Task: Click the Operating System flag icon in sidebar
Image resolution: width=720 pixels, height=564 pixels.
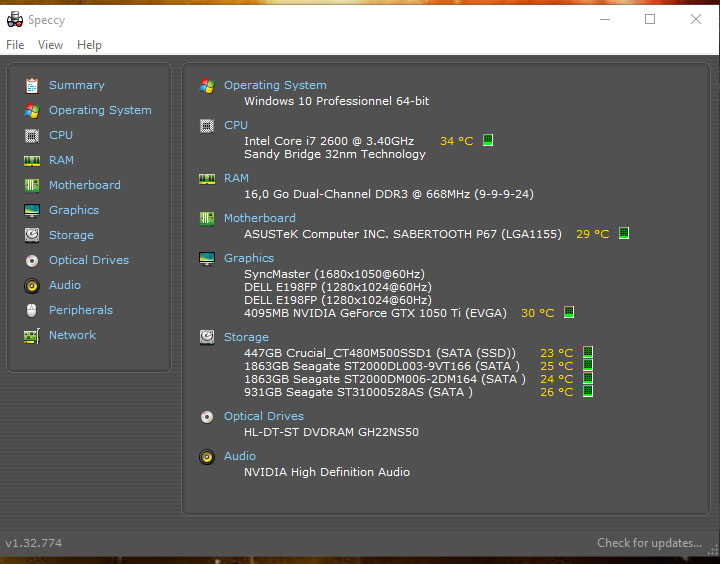Action: coord(32,111)
